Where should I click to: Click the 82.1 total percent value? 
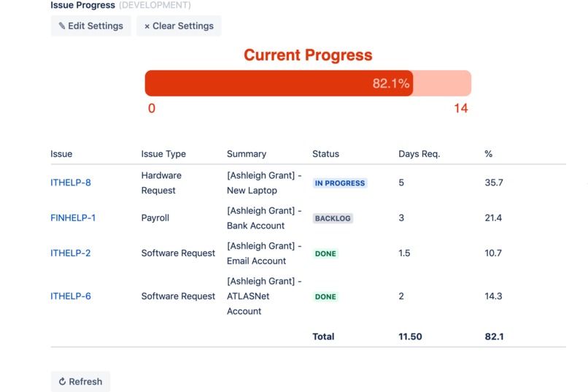(494, 337)
